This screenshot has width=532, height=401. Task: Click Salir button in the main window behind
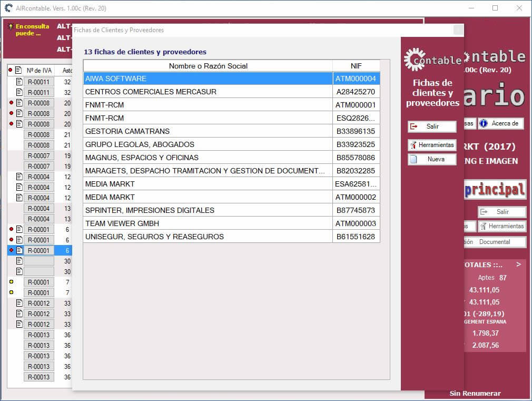(x=502, y=211)
